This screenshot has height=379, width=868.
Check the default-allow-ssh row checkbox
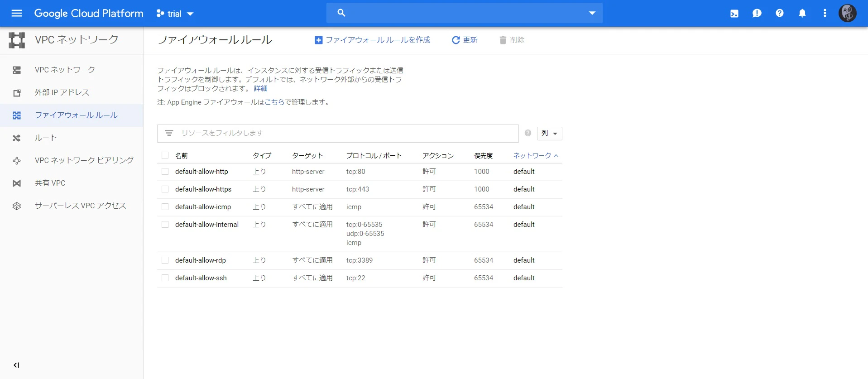tap(165, 278)
